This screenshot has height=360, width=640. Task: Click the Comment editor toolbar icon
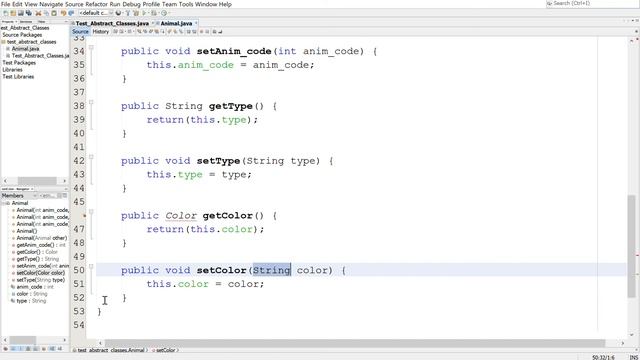tap(214, 31)
